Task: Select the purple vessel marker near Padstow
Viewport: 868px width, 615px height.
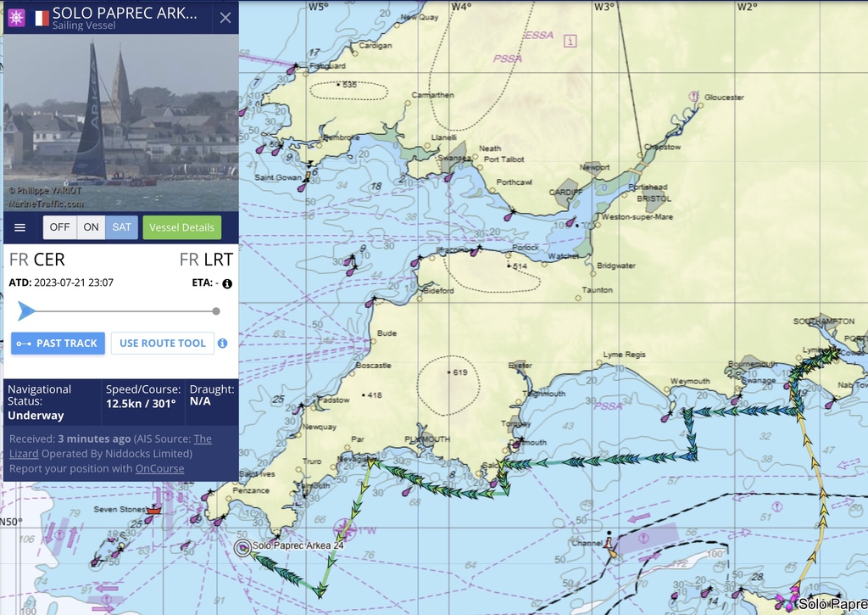Action: tap(298, 410)
